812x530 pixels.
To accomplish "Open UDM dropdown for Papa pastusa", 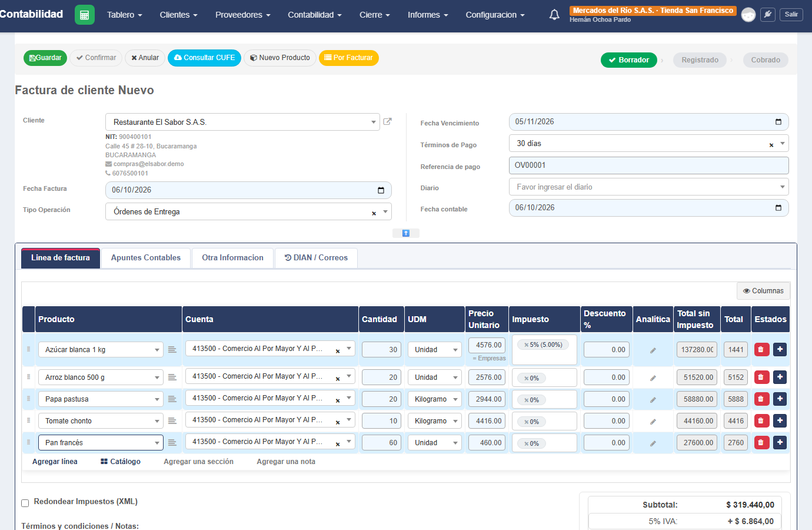I will (435, 399).
